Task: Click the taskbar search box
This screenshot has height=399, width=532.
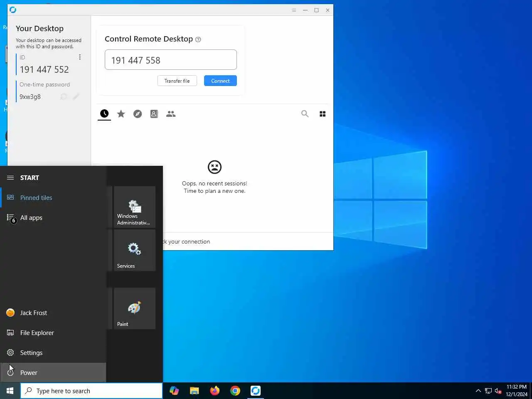Action: [x=91, y=391]
